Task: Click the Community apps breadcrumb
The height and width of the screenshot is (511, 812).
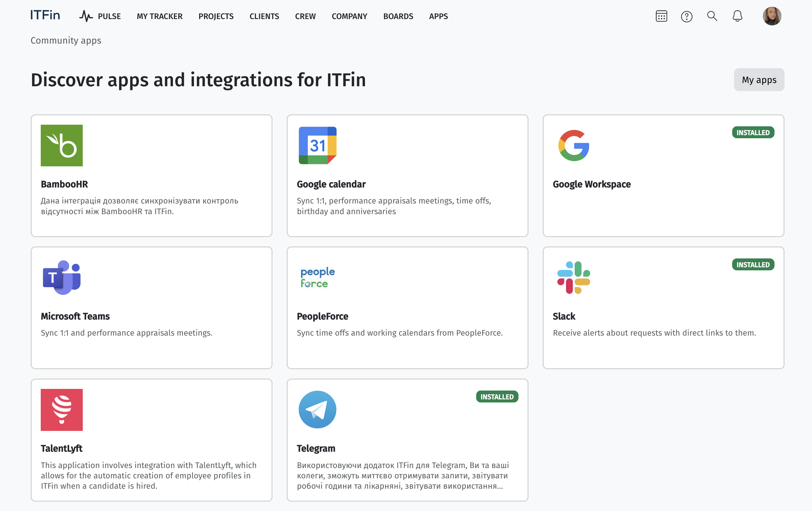Action: pos(66,40)
